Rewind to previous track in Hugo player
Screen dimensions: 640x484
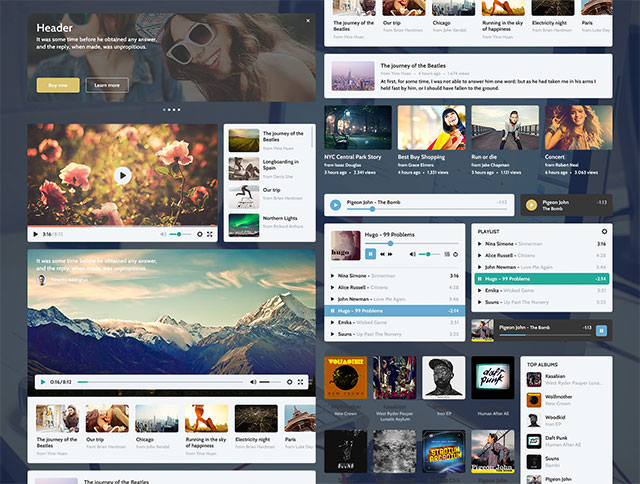pos(383,254)
